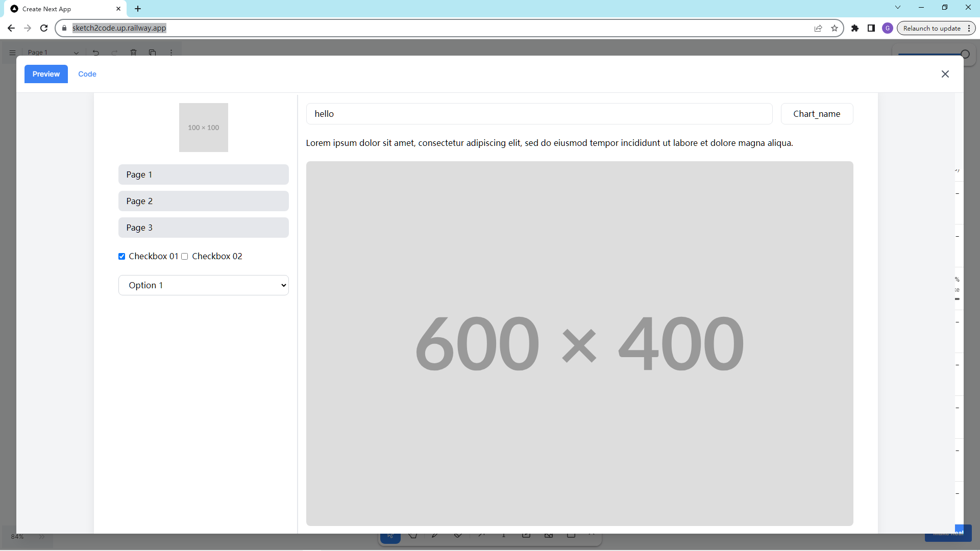Switch to the Code tab
The width and height of the screenshot is (980, 551).
87,74
